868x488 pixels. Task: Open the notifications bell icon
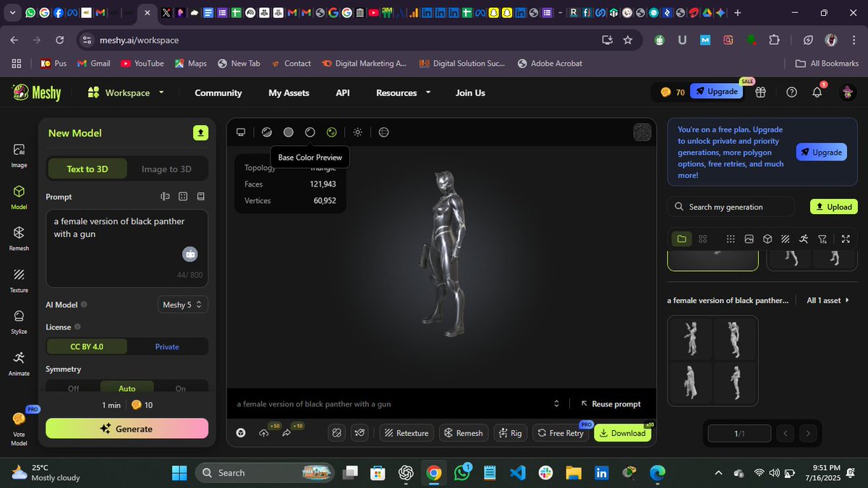817,92
